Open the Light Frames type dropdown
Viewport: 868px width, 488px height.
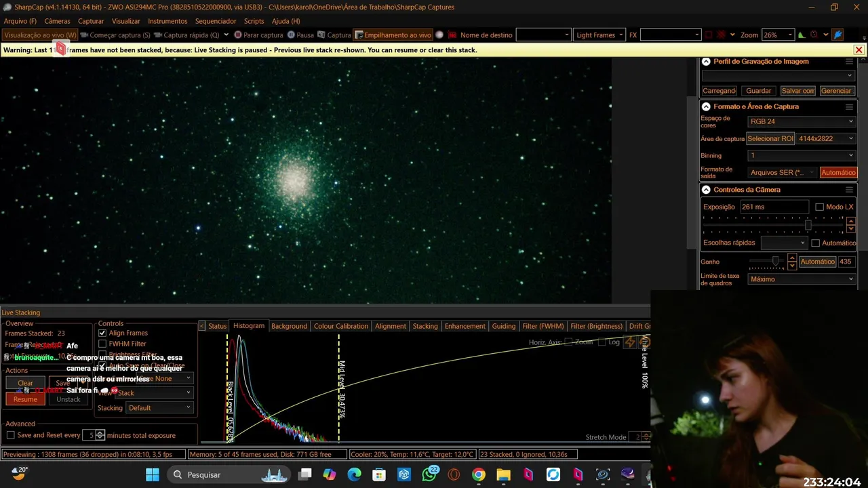pos(599,35)
